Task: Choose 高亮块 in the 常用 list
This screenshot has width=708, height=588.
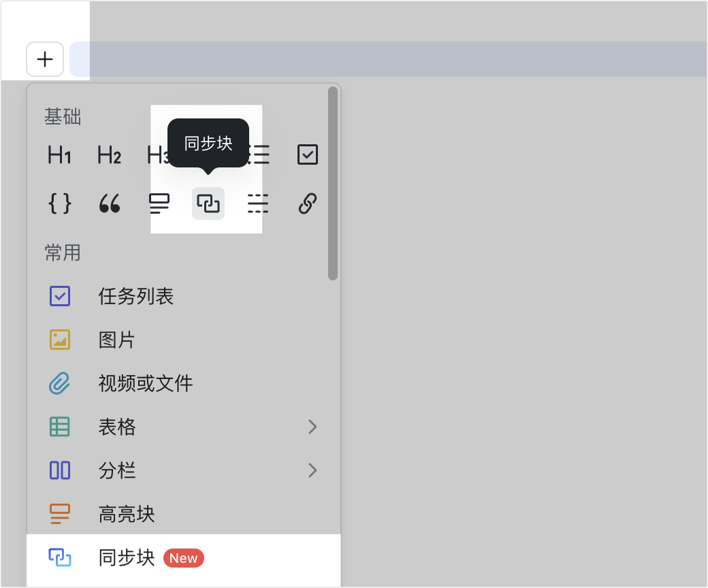Action: point(127,514)
